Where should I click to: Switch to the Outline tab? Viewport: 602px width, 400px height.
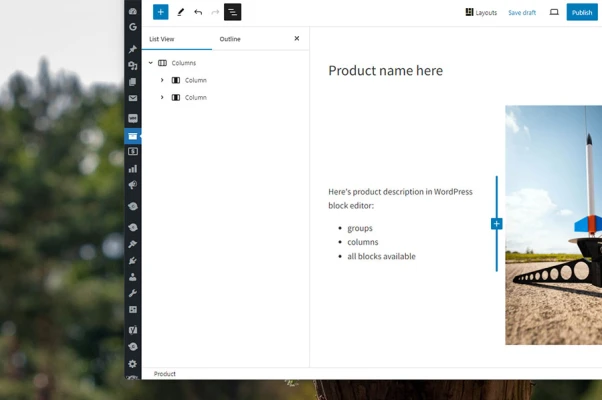pos(230,39)
